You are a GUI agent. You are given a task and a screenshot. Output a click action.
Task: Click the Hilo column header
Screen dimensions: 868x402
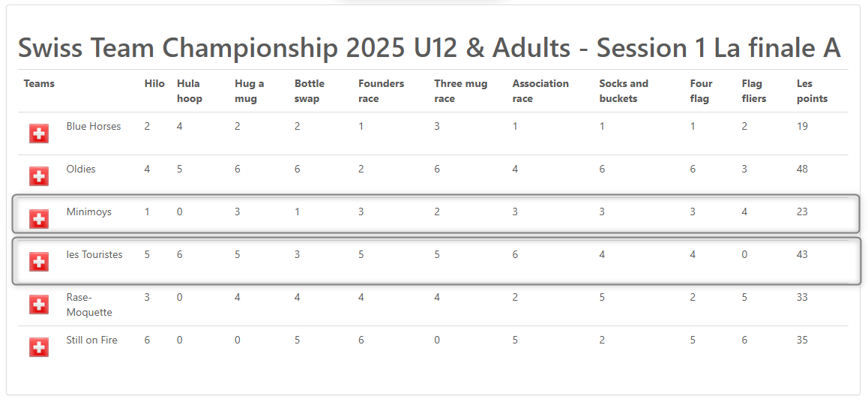tap(154, 83)
